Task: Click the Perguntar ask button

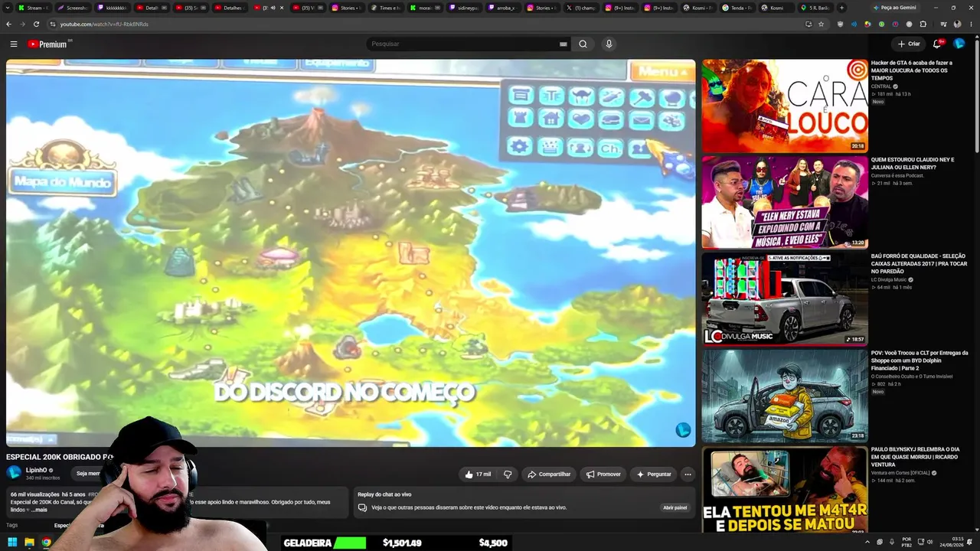Action: pyautogui.click(x=654, y=474)
